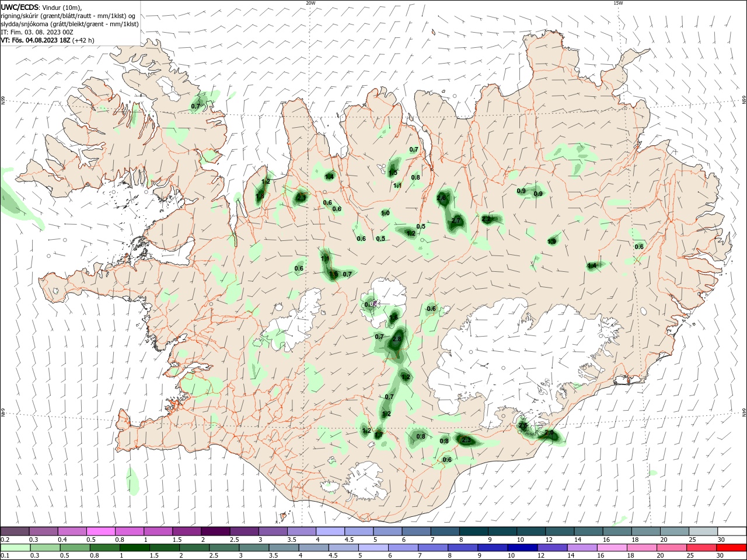Click the 1.7 precipitation value on map
The image size is (747, 560).
pyautogui.click(x=378, y=435)
